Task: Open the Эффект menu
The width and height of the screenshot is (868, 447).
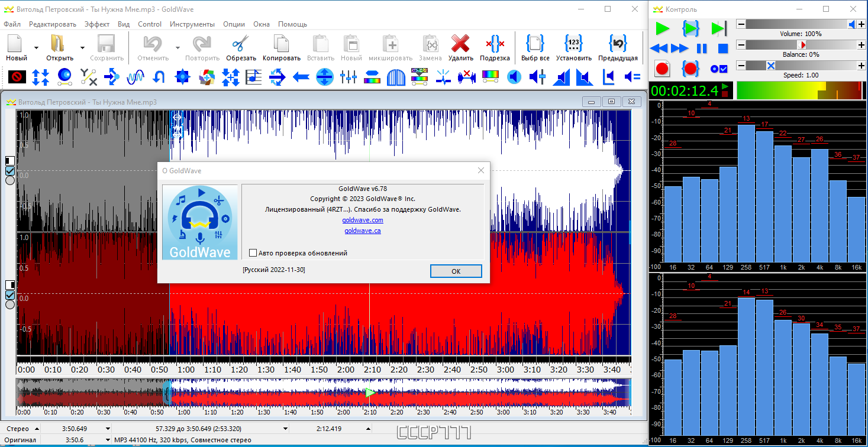Action: [97, 24]
